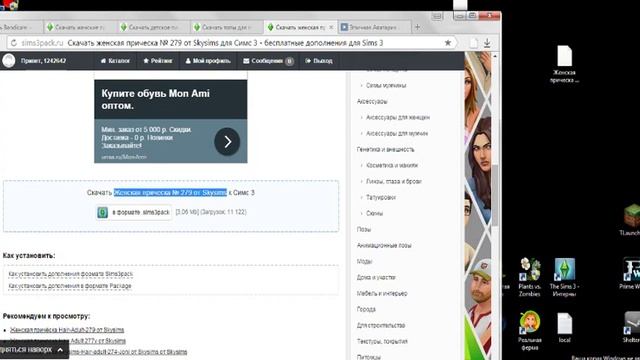Select Анимационные позы category
The height and width of the screenshot is (360, 640).
tap(384, 245)
